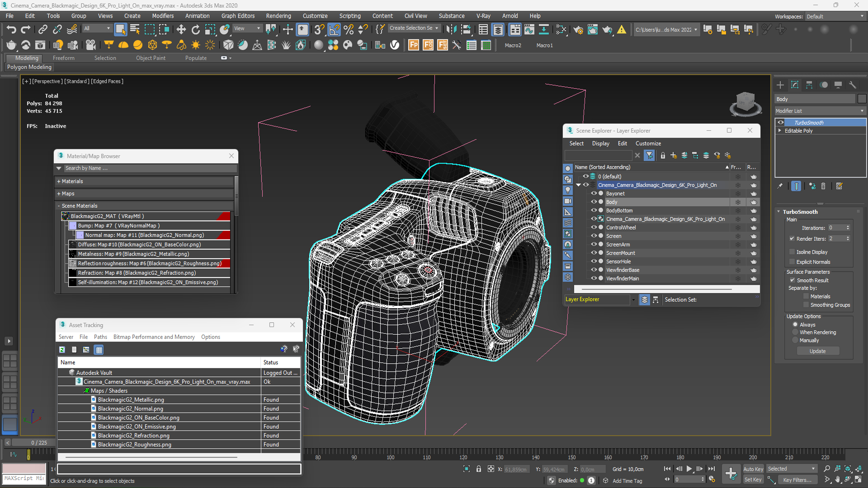Open the Rendering menu

[278, 16]
